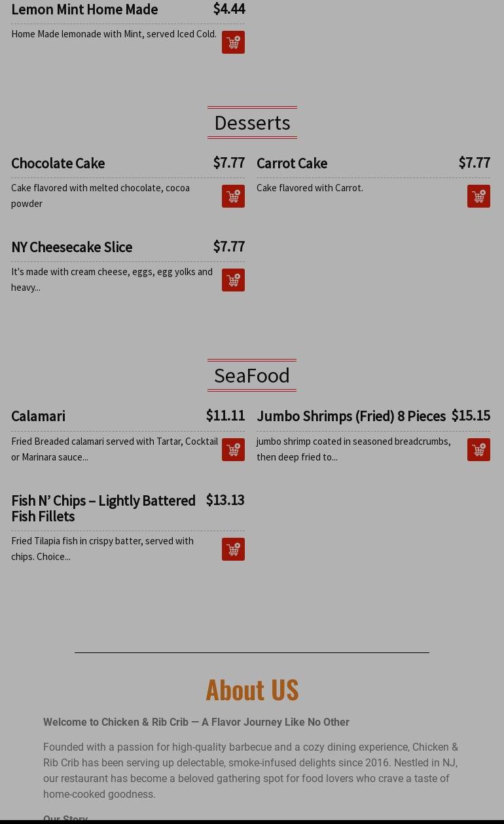Open the Carrot Cake item title

coord(292,163)
